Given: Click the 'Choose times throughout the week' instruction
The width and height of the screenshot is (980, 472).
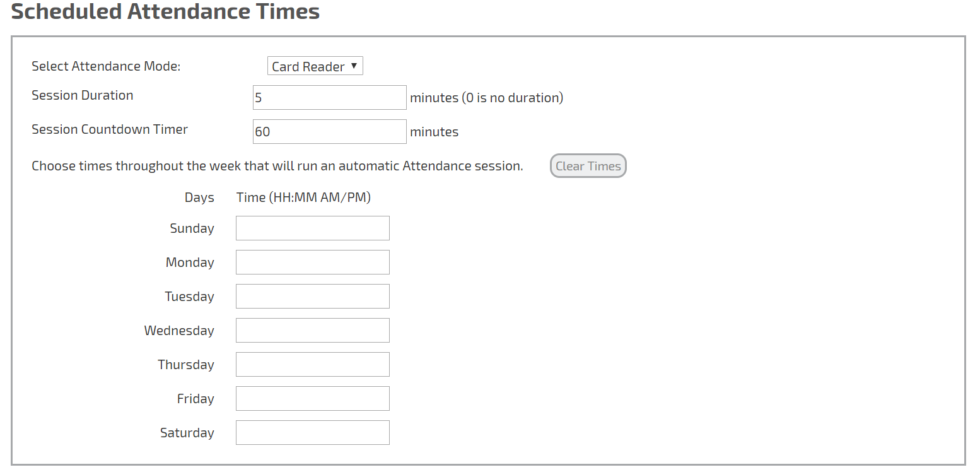Looking at the screenshot, I should [x=277, y=166].
